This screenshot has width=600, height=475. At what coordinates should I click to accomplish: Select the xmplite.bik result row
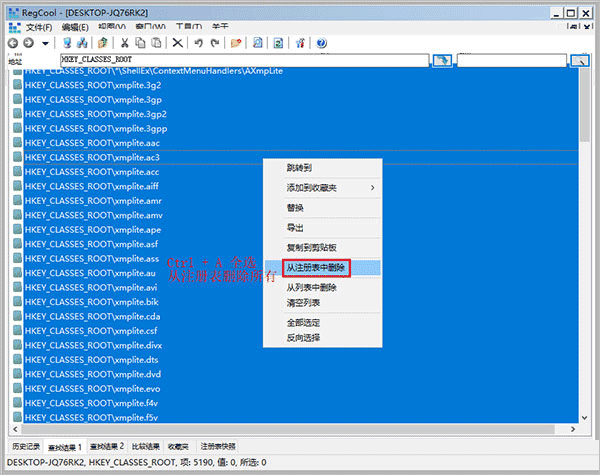click(x=301, y=302)
